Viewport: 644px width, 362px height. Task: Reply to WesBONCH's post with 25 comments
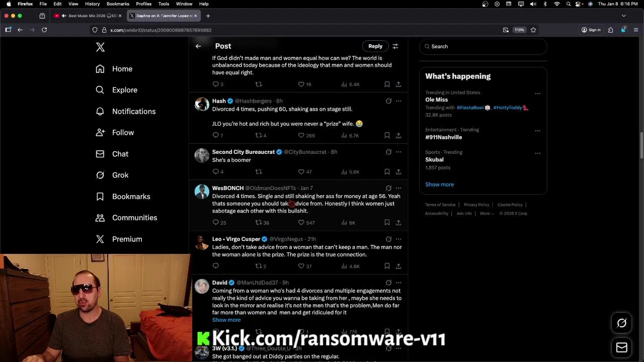tap(219, 223)
